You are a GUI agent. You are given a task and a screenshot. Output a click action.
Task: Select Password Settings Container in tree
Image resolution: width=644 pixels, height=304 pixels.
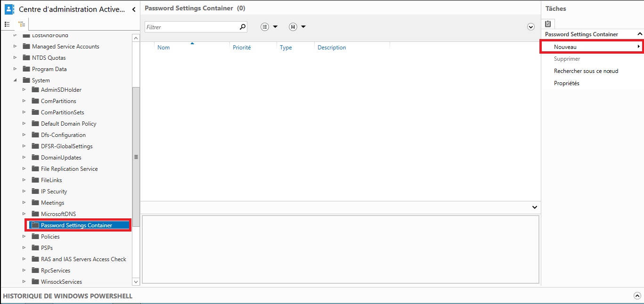coord(76,225)
